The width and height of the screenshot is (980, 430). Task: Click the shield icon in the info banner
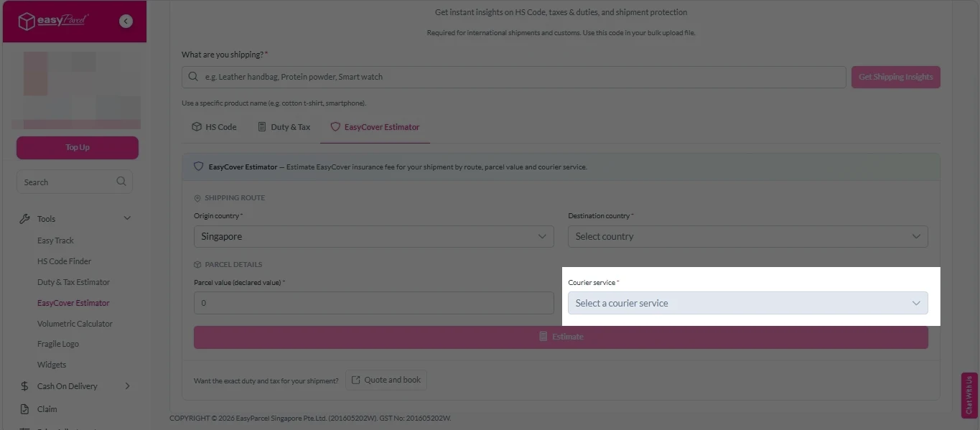pyautogui.click(x=199, y=167)
